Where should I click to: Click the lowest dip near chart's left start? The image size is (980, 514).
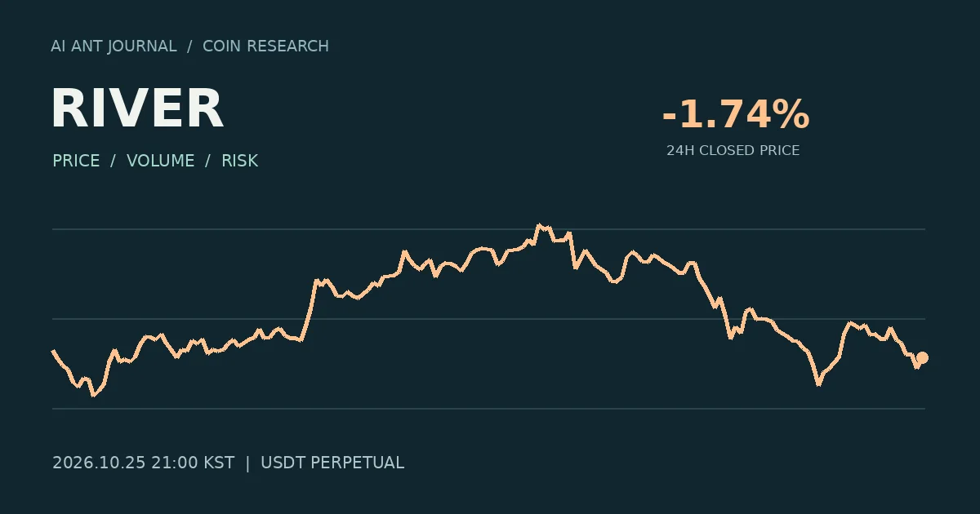92,395
